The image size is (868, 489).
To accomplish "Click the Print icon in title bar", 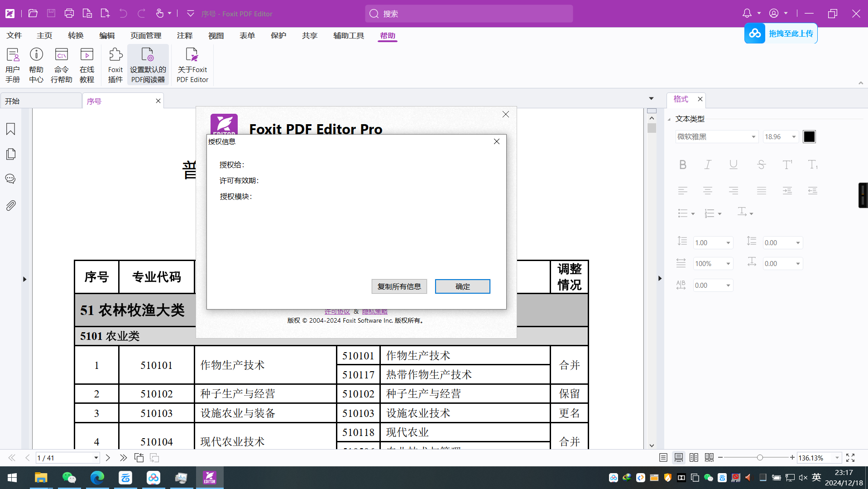I will pos(69,14).
